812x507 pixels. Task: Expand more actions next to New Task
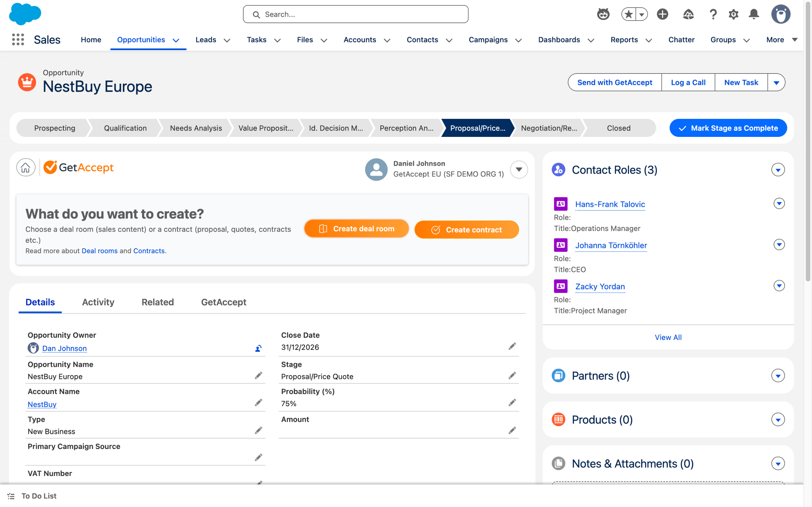click(776, 82)
